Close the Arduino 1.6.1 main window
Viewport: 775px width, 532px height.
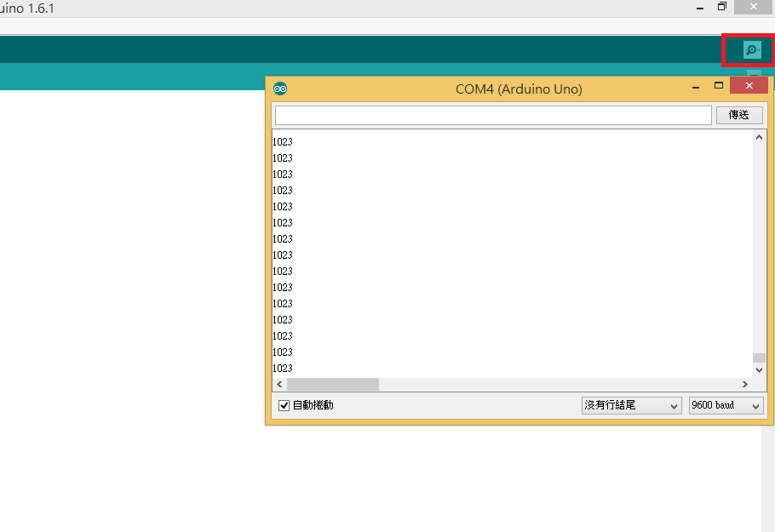click(x=753, y=7)
